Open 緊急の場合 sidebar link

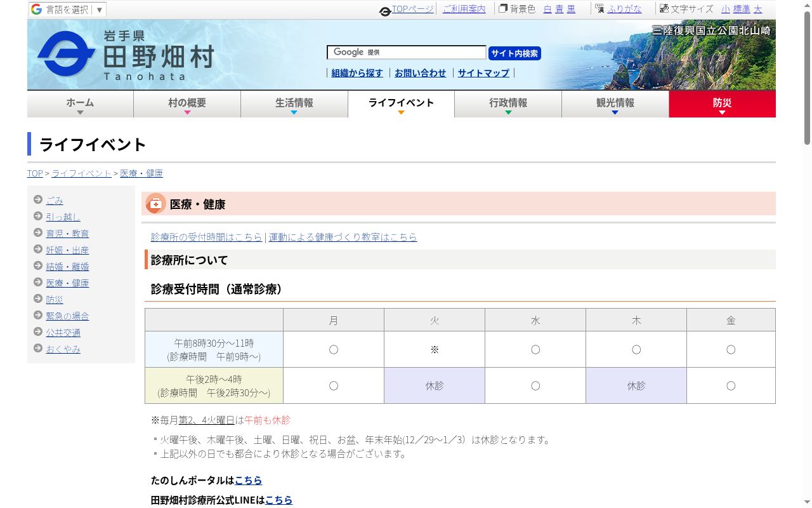[x=67, y=316]
